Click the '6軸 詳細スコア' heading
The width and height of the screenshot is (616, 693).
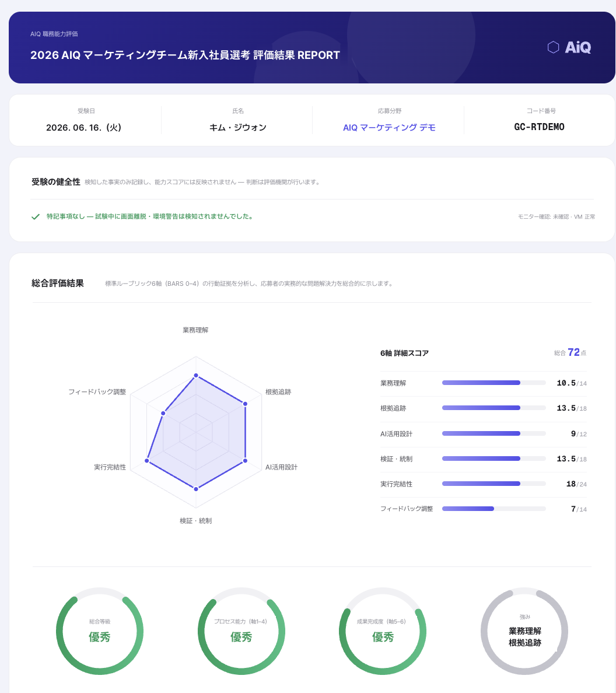coord(404,353)
